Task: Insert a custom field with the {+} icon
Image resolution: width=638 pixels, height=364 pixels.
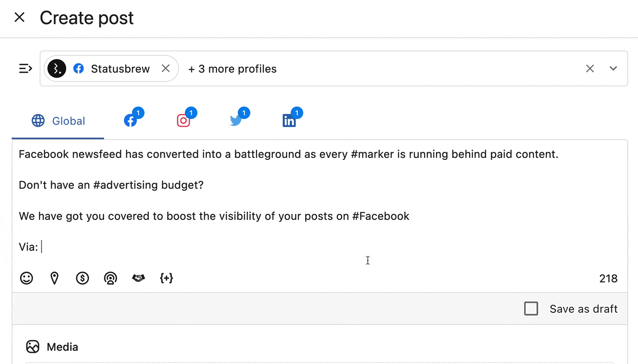Action: (166, 278)
